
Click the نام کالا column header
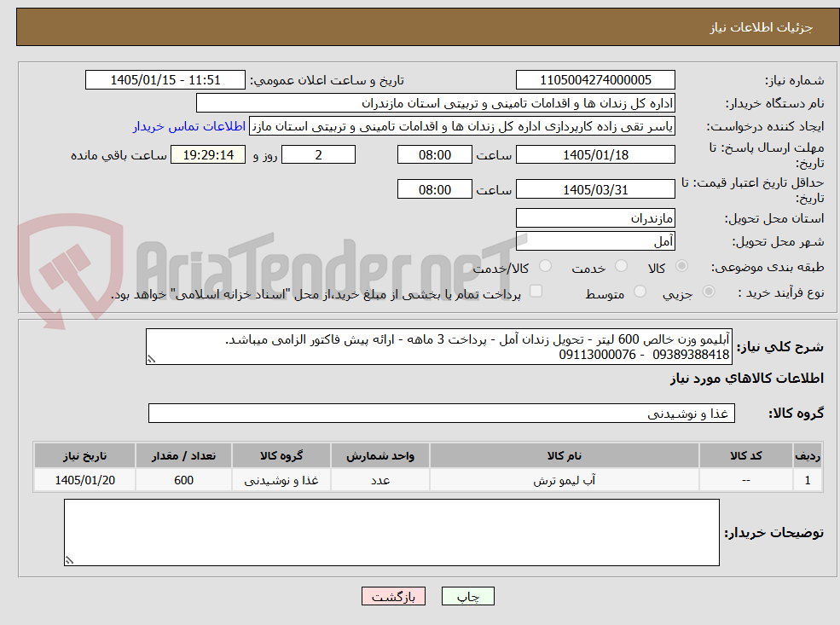(564, 456)
